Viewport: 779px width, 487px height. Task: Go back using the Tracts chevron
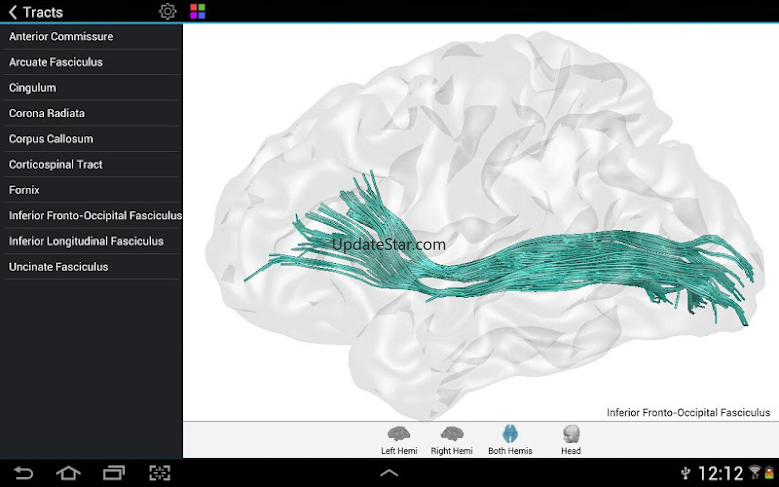coord(13,12)
